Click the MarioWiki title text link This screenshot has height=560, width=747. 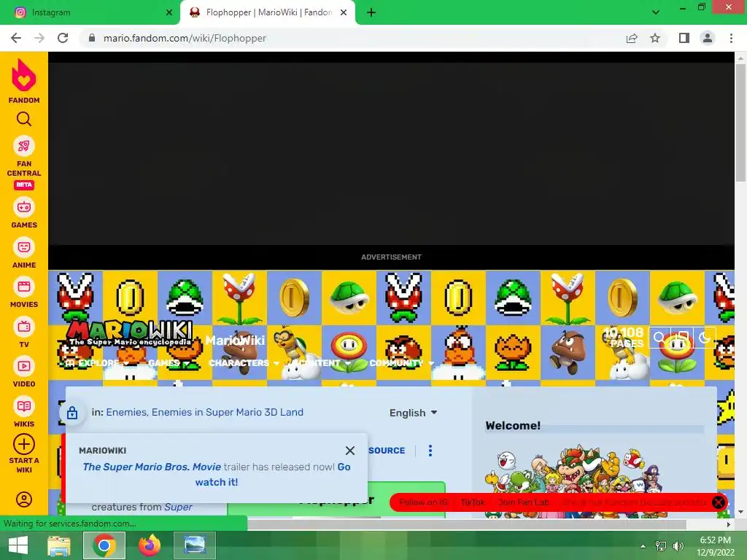[236, 341]
